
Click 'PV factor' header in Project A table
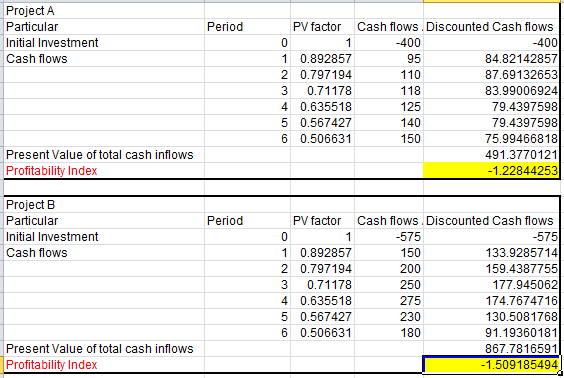[322, 27]
